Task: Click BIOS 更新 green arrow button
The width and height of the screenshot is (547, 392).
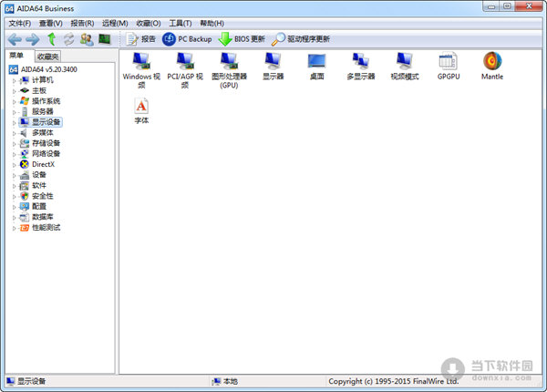Action: click(242, 39)
